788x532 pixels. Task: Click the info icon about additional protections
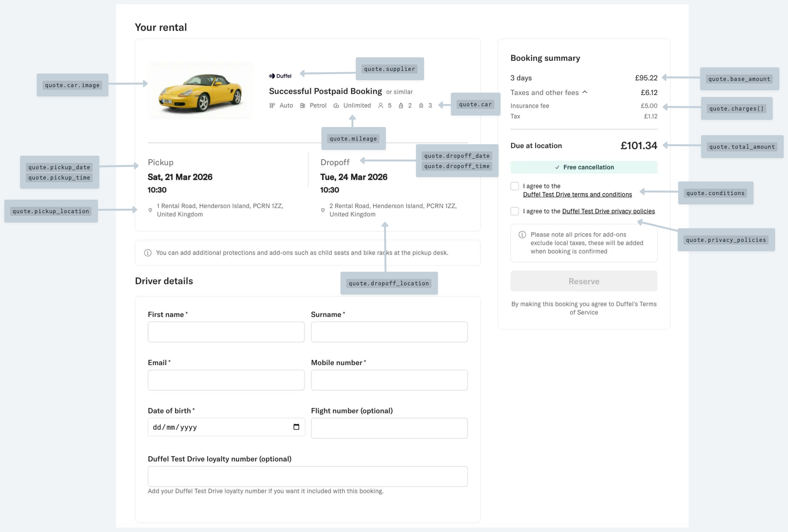pyautogui.click(x=148, y=253)
